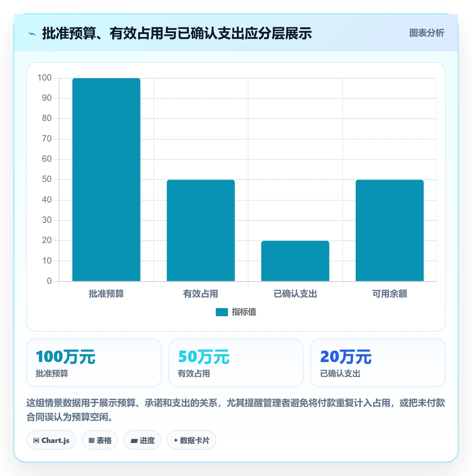This screenshot has height=476, width=472.
Task: Open the 50万元 有效占用 data card
Action: [236, 363]
